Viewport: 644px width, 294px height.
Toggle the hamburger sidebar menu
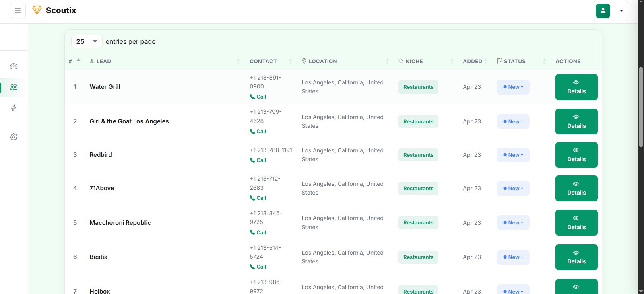point(18,11)
